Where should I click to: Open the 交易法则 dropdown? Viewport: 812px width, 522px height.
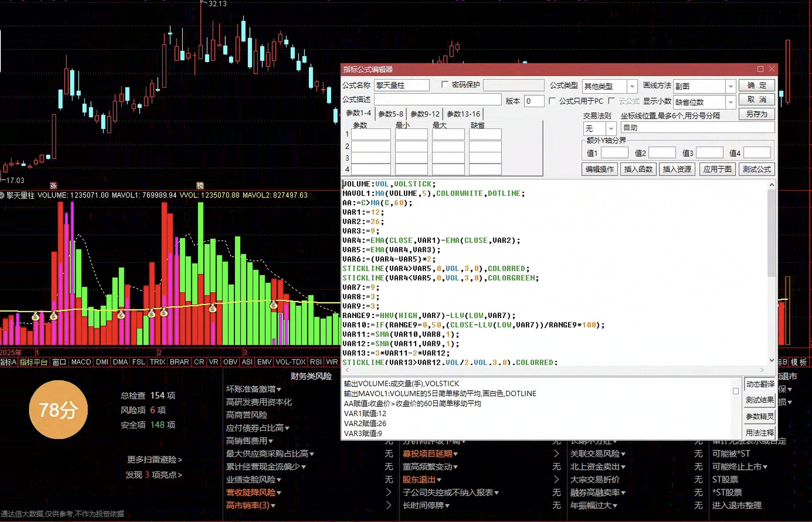611,129
